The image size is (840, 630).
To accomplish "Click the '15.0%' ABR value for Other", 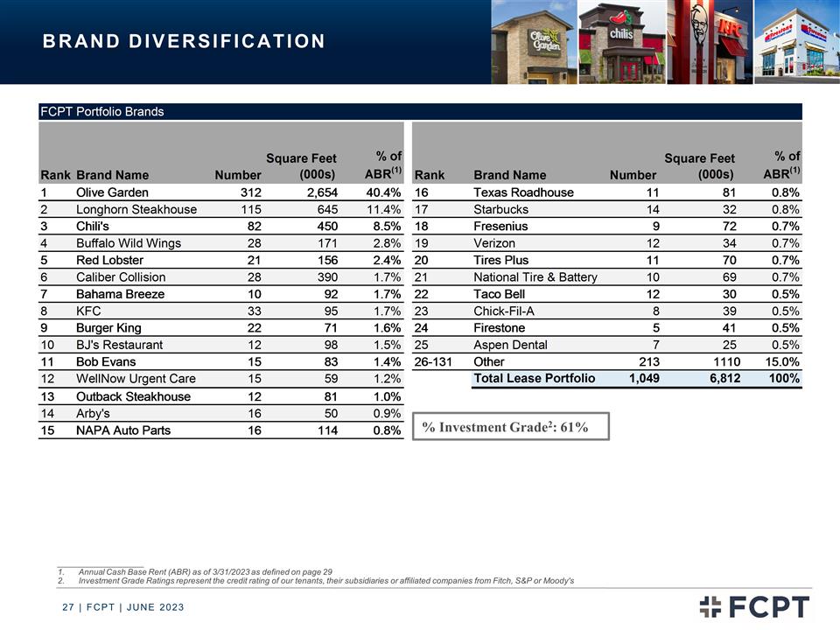I will [782, 362].
